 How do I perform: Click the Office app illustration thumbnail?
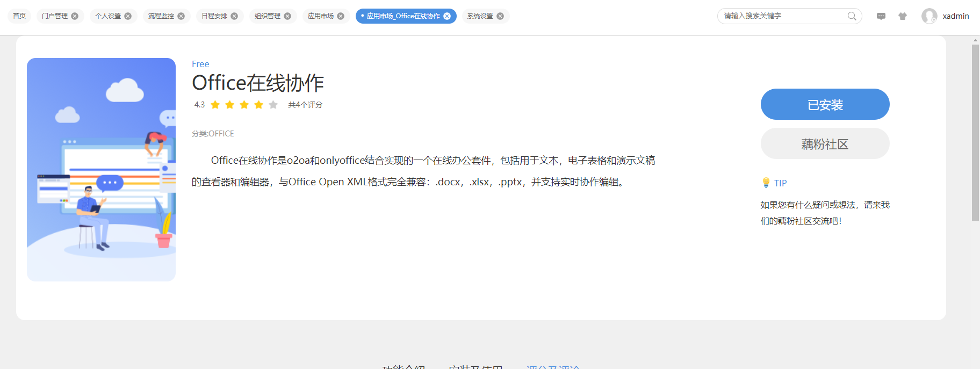(x=101, y=170)
